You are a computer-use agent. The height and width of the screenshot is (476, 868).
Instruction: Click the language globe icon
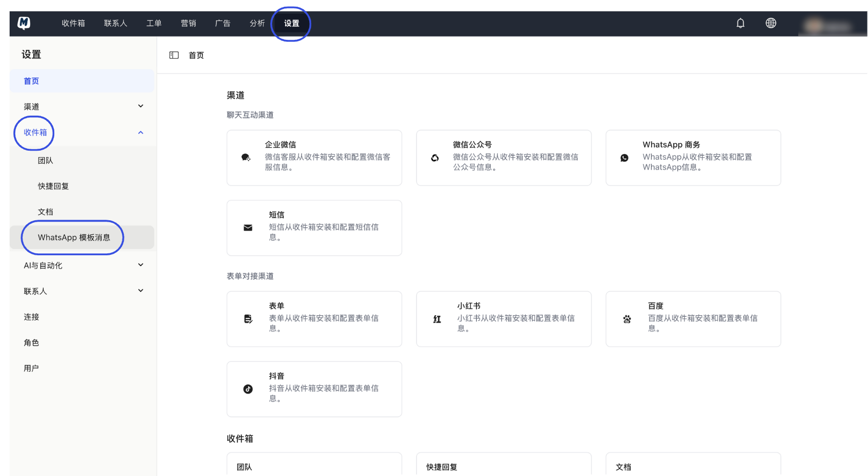(x=771, y=23)
